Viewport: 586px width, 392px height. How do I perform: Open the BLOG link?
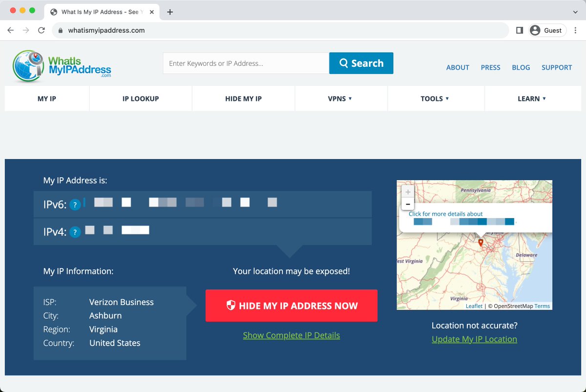[521, 67]
